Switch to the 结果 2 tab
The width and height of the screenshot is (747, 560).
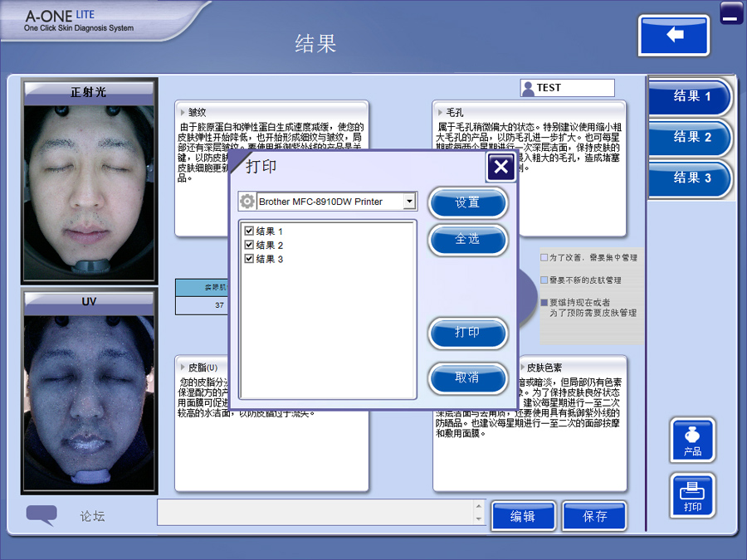pos(691,138)
